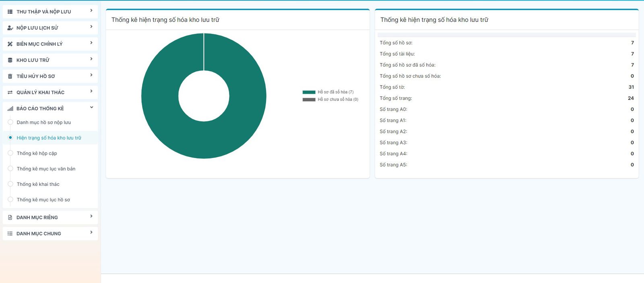Select the Hiện trạng số hóa kho lưu trữ radio bullet
Viewport: 644px width, 283px height.
(10, 137)
